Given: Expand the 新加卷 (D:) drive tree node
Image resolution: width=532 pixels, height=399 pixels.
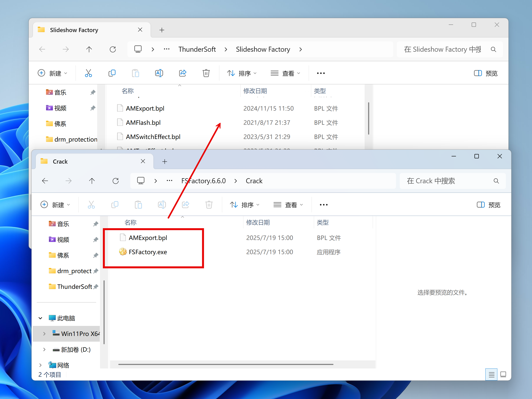Looking at the screenshot, I should (44, 349).
